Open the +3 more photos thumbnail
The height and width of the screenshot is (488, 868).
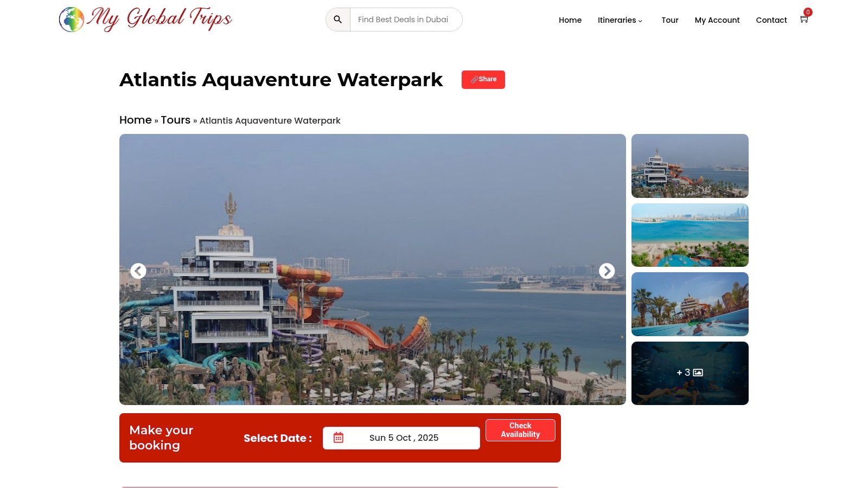(690, 373)
